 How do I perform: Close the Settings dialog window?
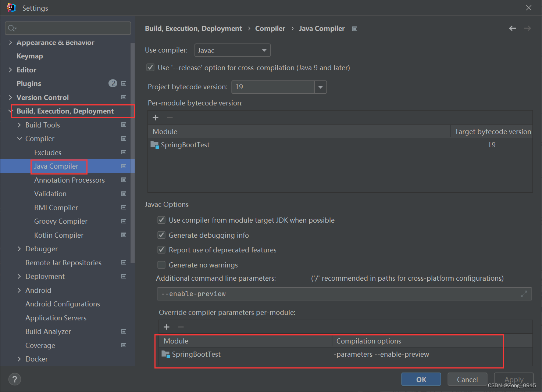pyautogui.click(x=529, y=8)
